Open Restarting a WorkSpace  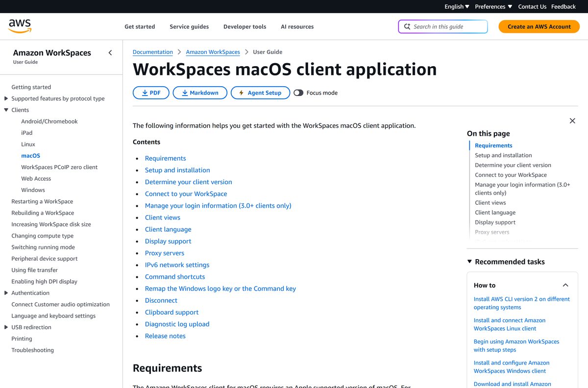tap(42, 201)
